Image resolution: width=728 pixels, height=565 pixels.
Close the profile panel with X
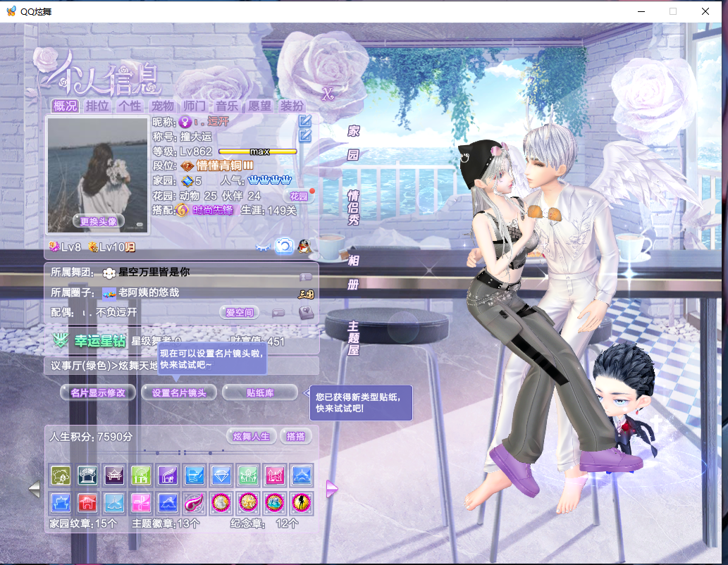(x=328, y=94)
